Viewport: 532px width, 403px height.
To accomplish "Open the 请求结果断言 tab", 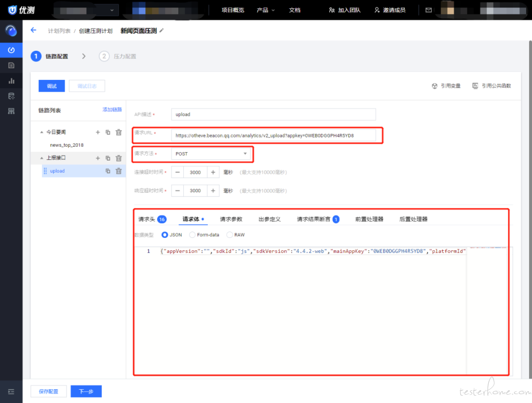I will [x=313, y=219].
